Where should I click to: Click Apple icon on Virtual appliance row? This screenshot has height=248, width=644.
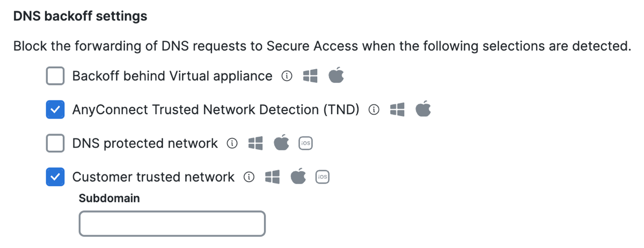[x=336, y=76]
